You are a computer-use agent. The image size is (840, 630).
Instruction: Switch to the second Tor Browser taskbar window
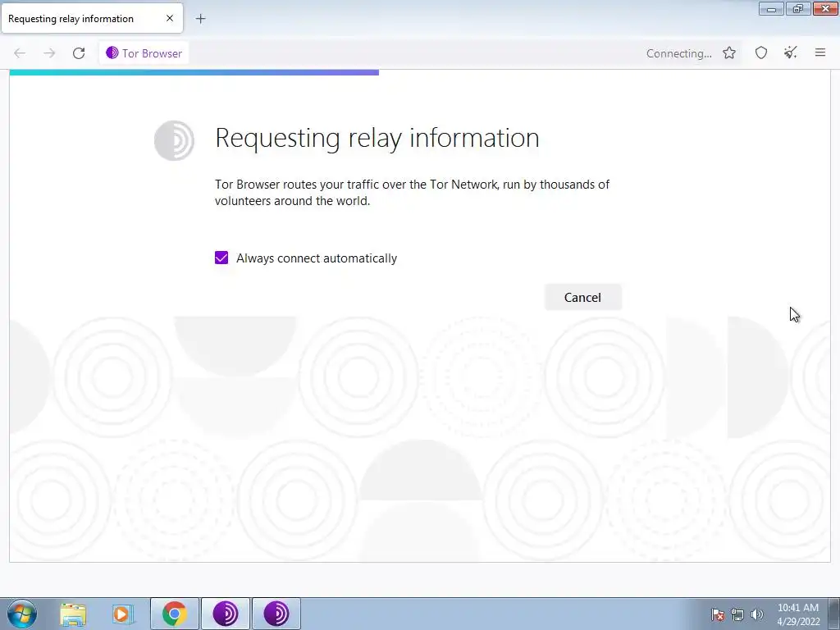[x=276, y=614]
